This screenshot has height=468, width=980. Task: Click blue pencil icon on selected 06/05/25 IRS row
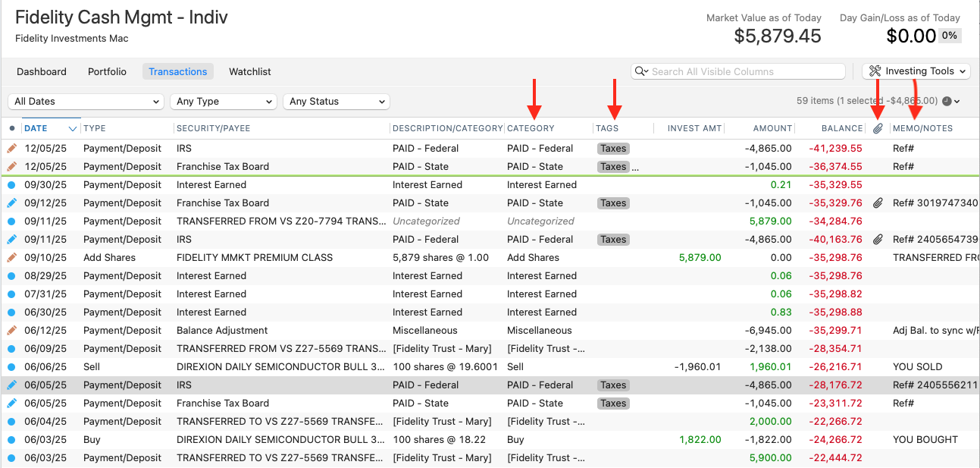click(11, 385)
